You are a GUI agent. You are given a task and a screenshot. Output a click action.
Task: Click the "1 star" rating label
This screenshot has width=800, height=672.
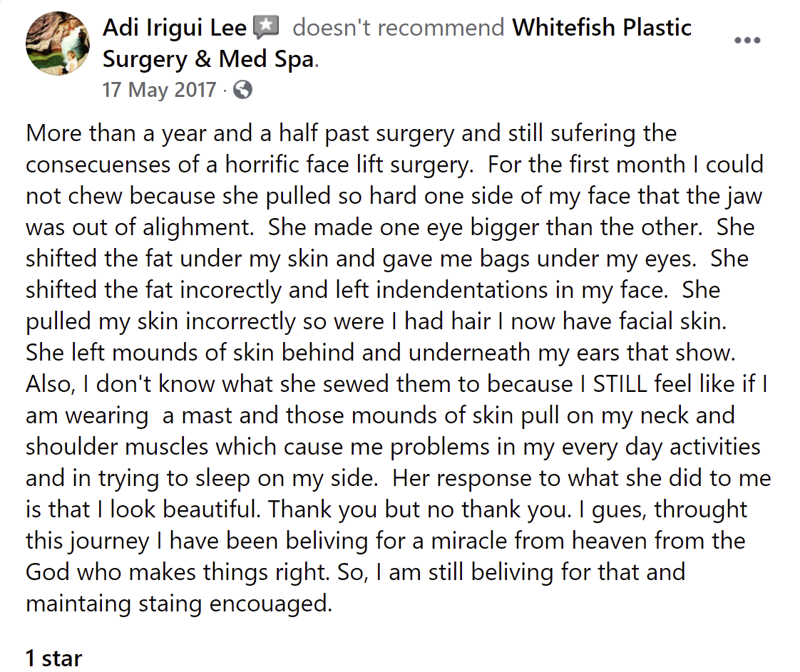[x=53, y=658]
